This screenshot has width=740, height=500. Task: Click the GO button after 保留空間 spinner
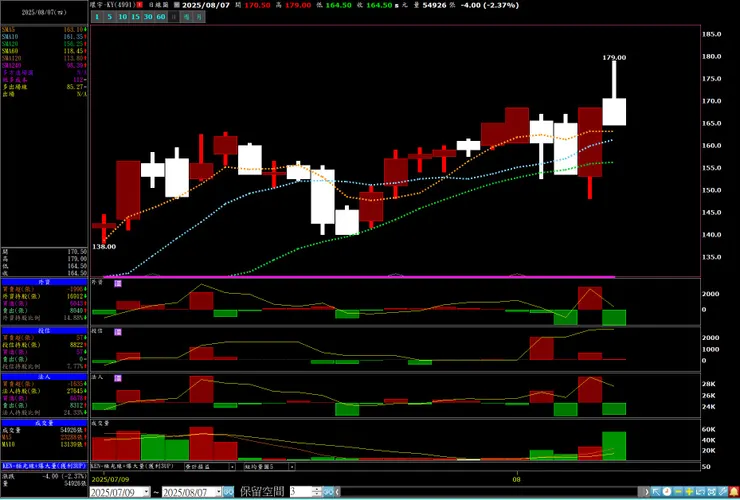pos(328,492)
